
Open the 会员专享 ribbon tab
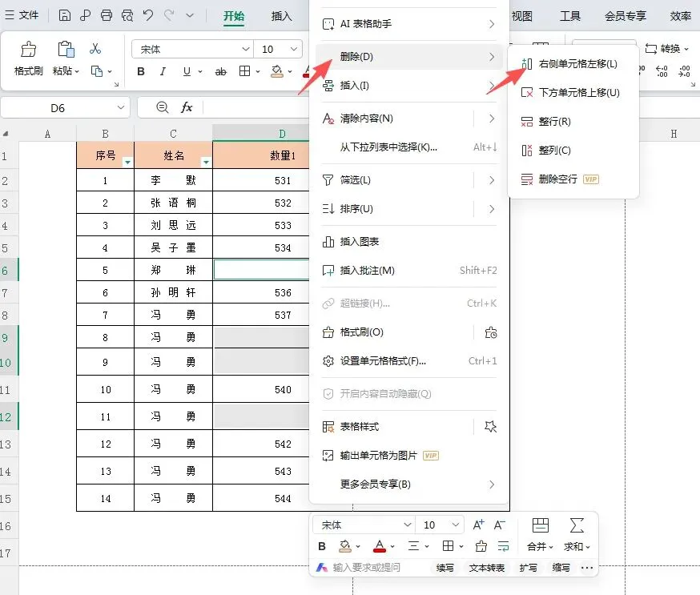[625, 16]
